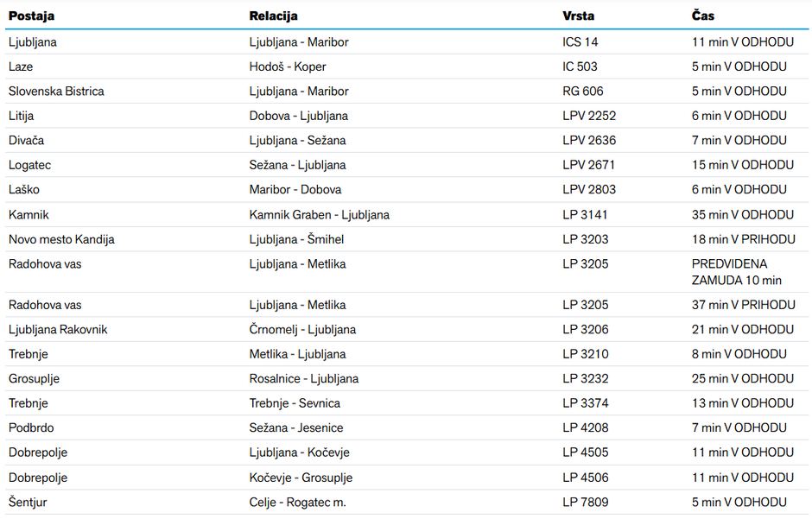Screen dimensions: 812x519
Task: Click the Litija station row
Action: coord(22,116)
